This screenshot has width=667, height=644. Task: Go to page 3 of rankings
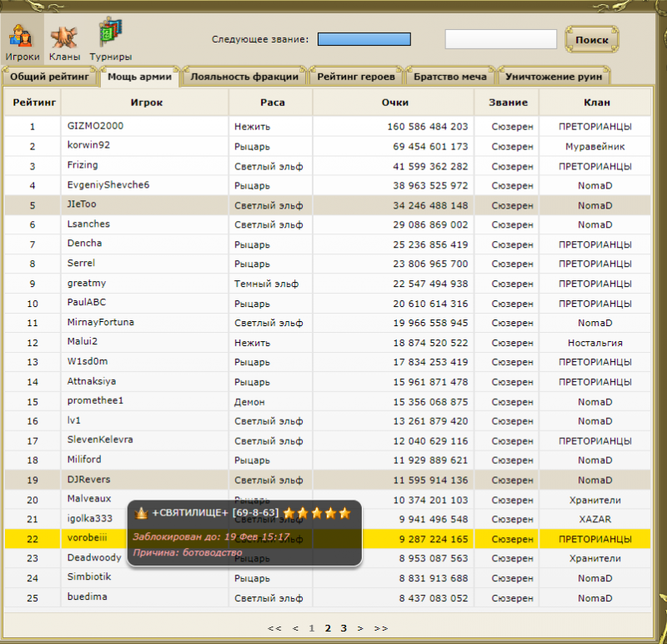[x=344, y=628]
